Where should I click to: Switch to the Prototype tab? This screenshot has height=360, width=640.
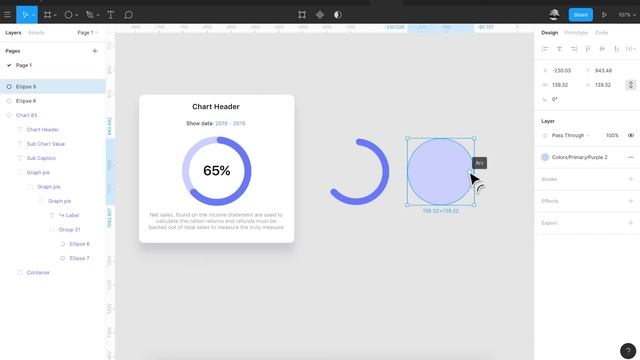tap(576, 33)
